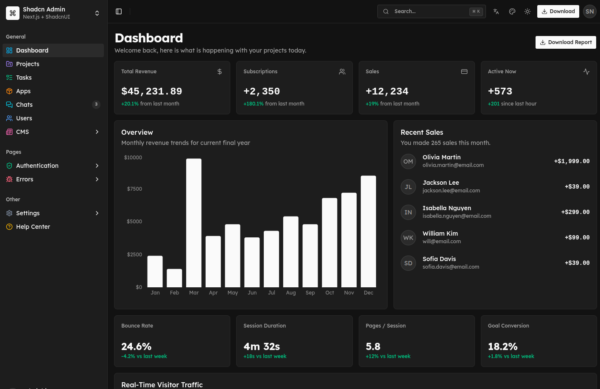Click the March bar in Overview chart
The image size is (600, 389).
[194, 223]
